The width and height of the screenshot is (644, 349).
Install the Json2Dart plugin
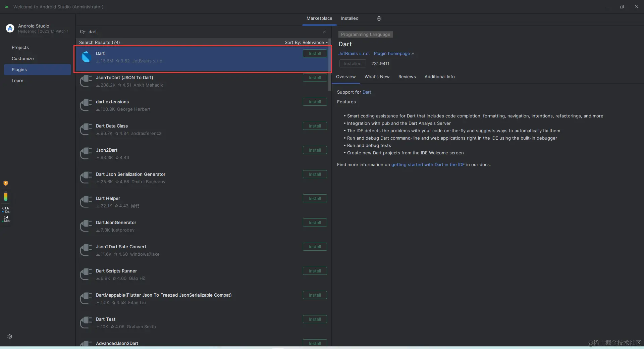click(315, 150)
